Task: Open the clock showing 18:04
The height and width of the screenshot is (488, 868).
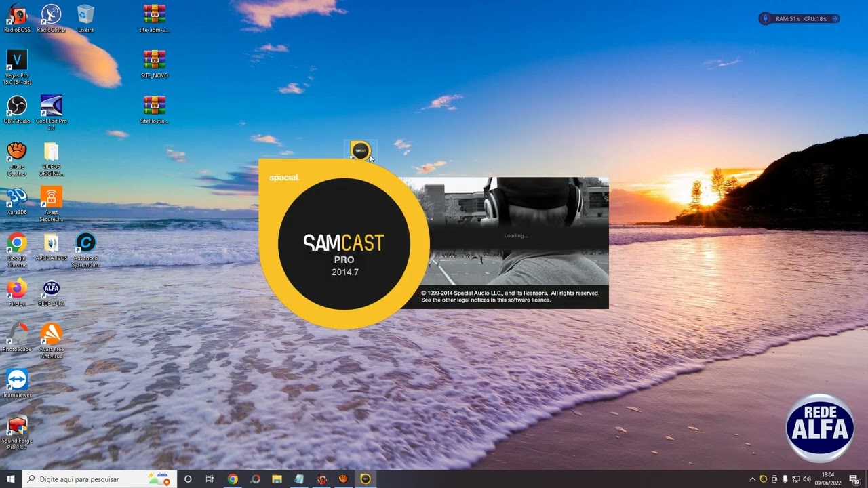Action: click(827, 479)
